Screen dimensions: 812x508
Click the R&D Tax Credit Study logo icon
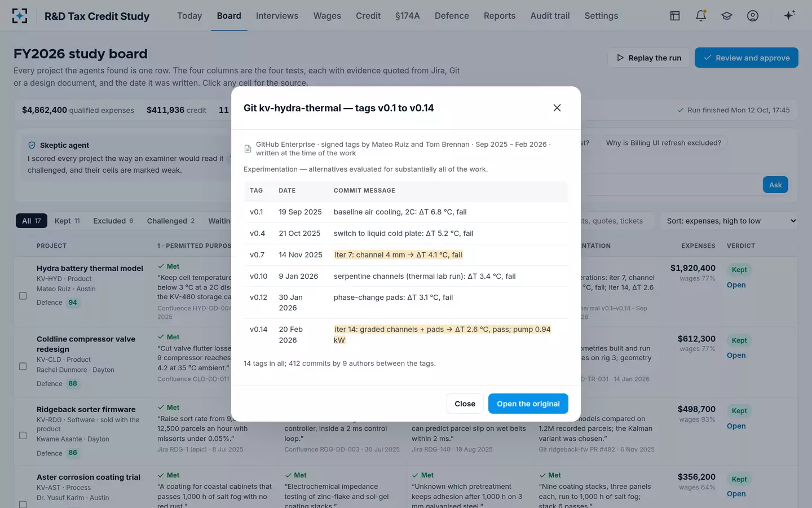point(20,16)
